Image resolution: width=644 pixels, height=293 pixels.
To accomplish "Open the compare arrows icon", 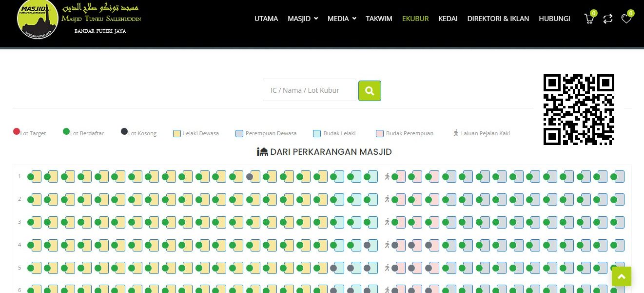I will point(607,19).
